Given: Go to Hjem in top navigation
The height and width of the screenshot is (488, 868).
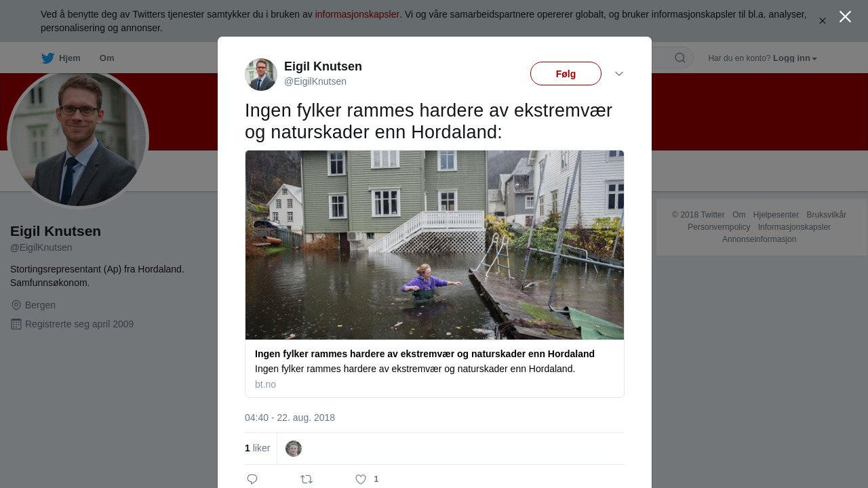Looking at the screenshot, I should (70, 58).
